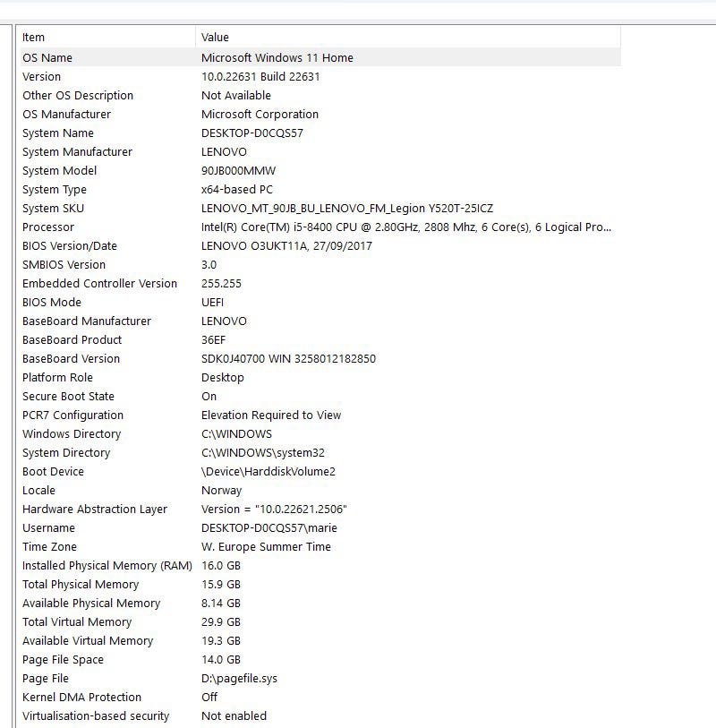Select Available Virtual Memory row
The height and width of the screenshot is (728, 716).
pyautogui.click(x=320, y=641)
